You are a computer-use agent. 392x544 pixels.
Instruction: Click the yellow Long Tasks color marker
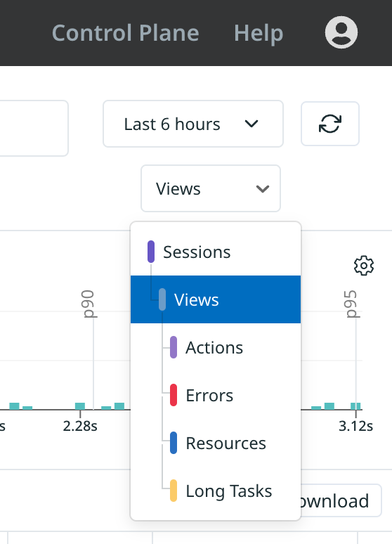174,491
